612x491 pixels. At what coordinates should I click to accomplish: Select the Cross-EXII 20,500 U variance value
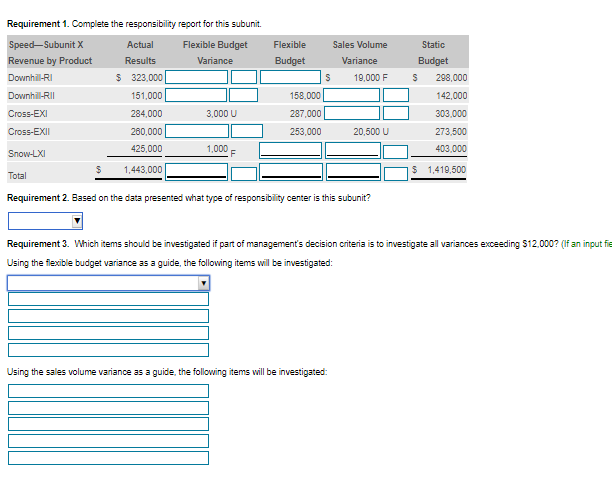(371, 132)
